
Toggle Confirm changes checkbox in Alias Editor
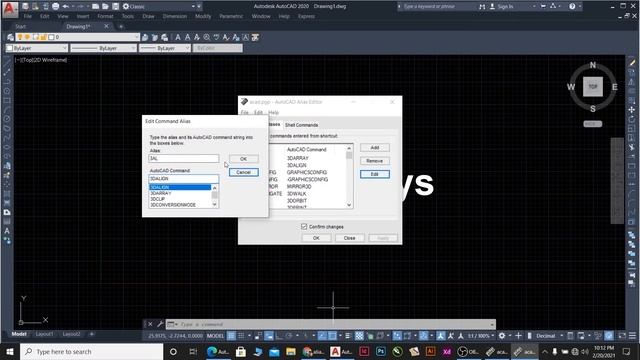[x=304, y=227]
